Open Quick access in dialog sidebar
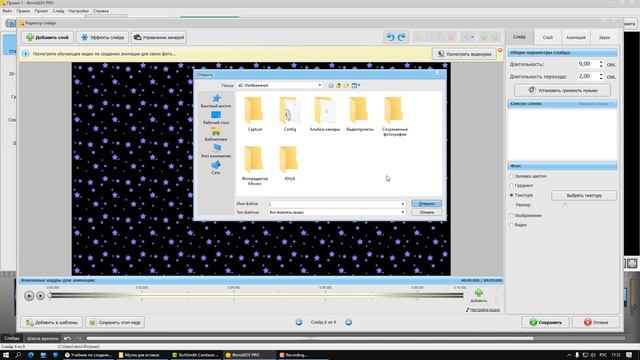Viewport: 640px width, 360px height. [x=216, y=101]
